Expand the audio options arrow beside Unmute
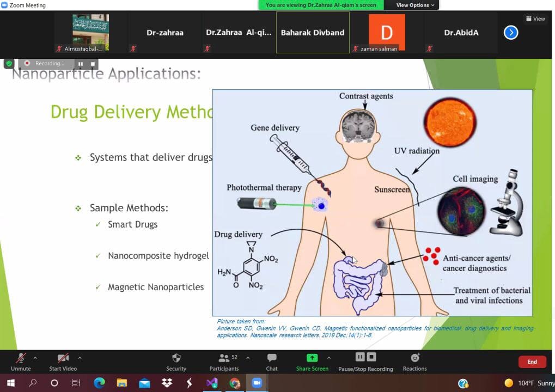 click(35, 358)
